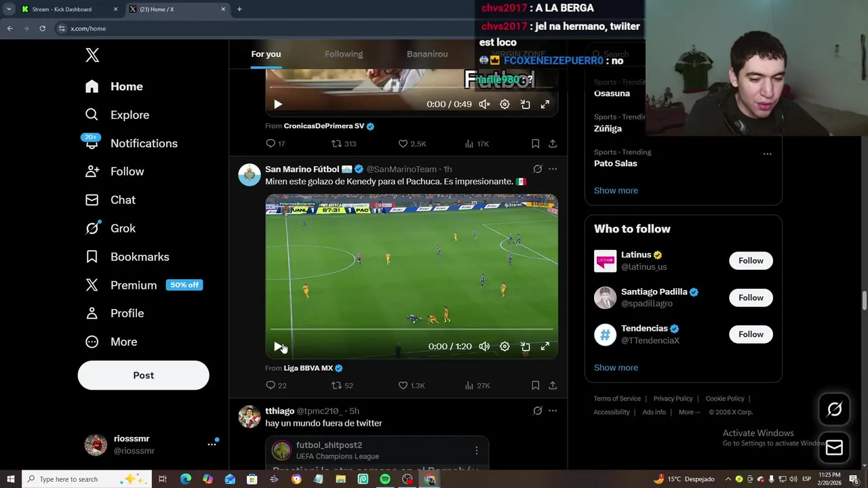Open Grok explain on tthiago post
The width and height of the screenshot is (868, 488).
tap(537, 411)
